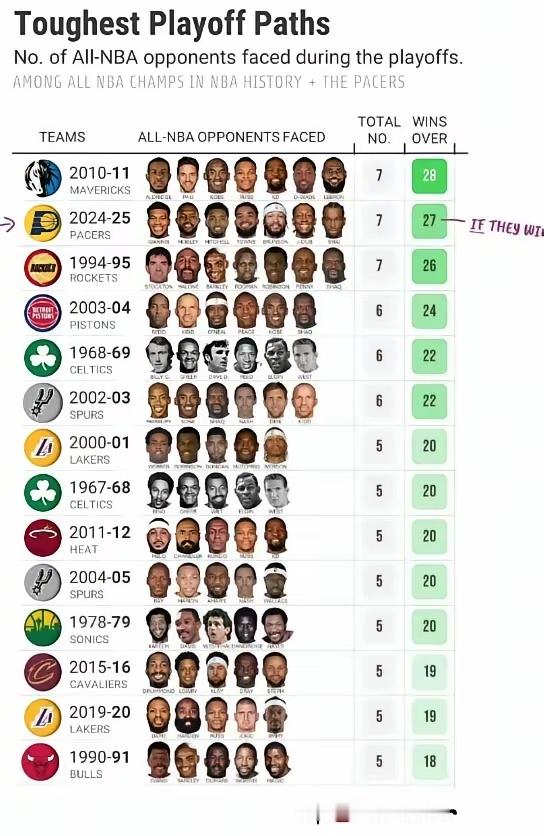This screenshot has width=544, height=836.
Task: Select the Houston Rockets logo
Action: [43, 268]
